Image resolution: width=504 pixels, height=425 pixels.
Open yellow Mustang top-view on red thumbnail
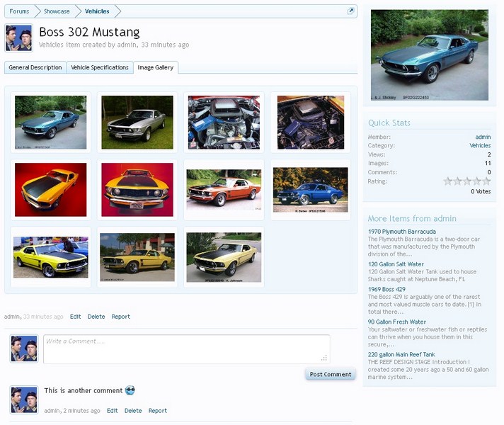(x=50, y=190)
